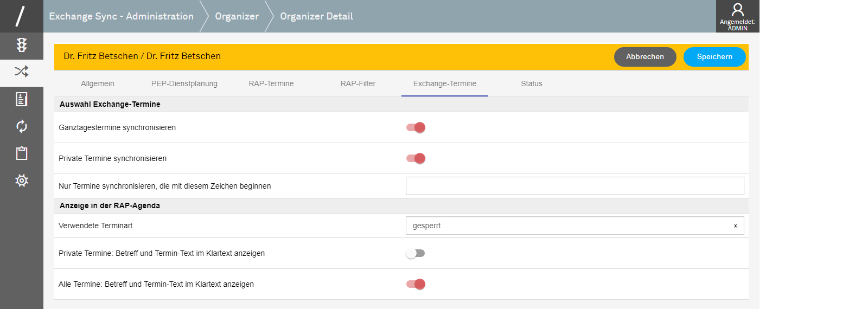This screenshot has width=868, height=309.
Task: Switch to the RAP-Filter tab
Action: tap(358, 83)
